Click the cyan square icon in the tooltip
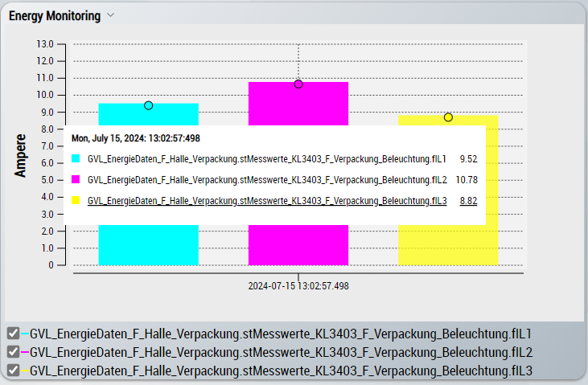This screenshot has width=588, height=385. pyautogui.click(x=76, y=159)
